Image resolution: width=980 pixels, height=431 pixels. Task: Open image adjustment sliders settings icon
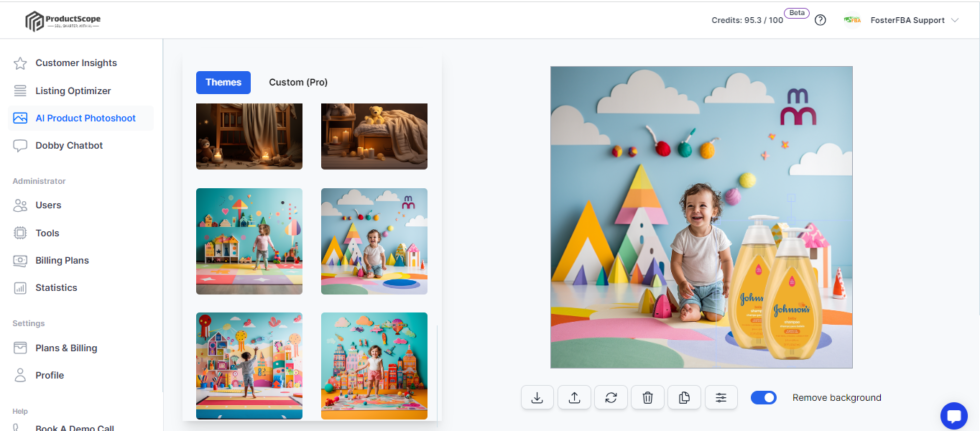[x=721, y=397]
